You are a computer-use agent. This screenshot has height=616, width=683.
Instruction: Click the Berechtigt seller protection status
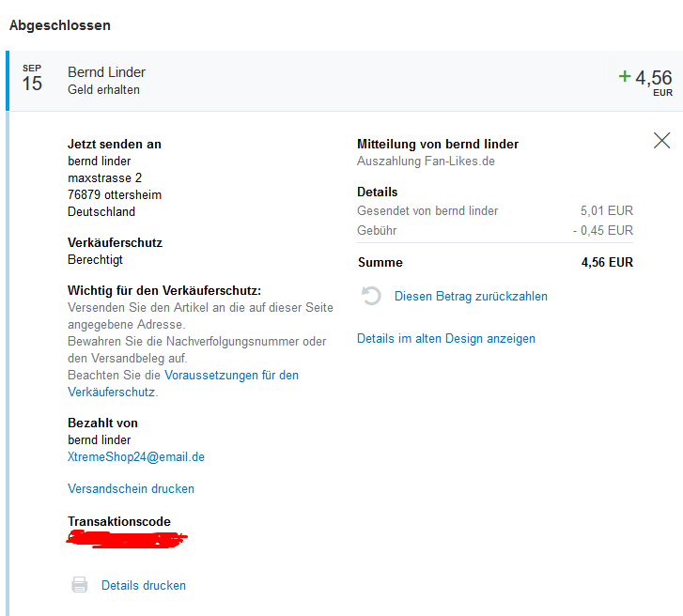pos(95,259)
